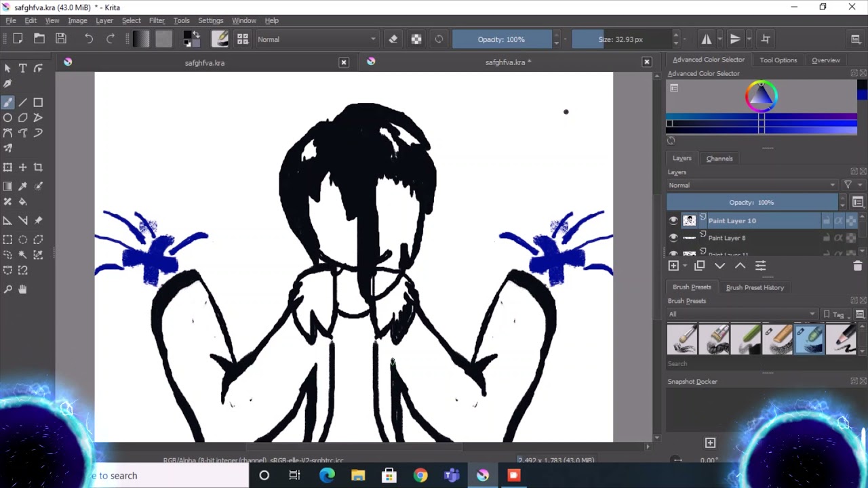Create new document icon
The image size is (868, 488).
[18, 39]
